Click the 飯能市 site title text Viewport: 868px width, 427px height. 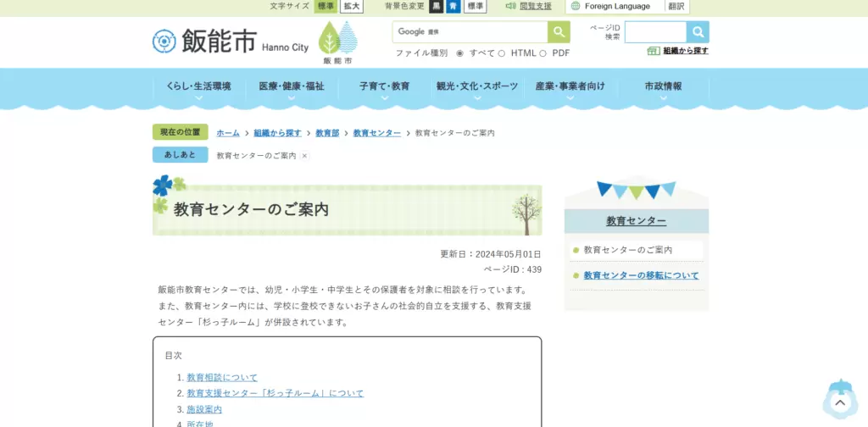coord(220,41)
